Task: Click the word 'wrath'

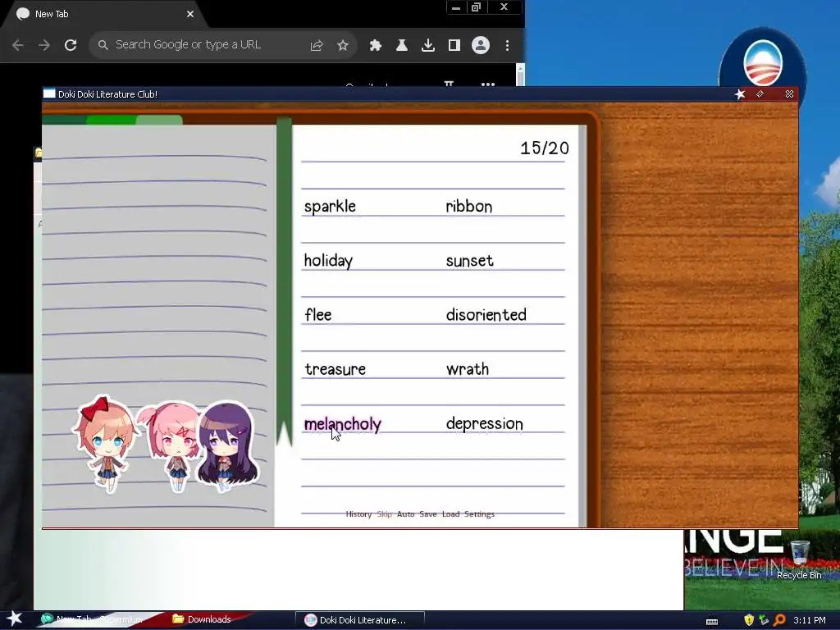Action: 467,368
